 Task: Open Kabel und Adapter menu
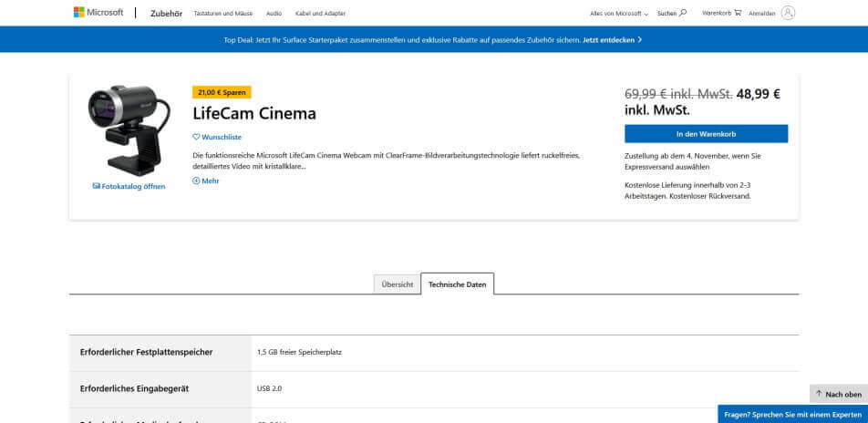[321, 14]
